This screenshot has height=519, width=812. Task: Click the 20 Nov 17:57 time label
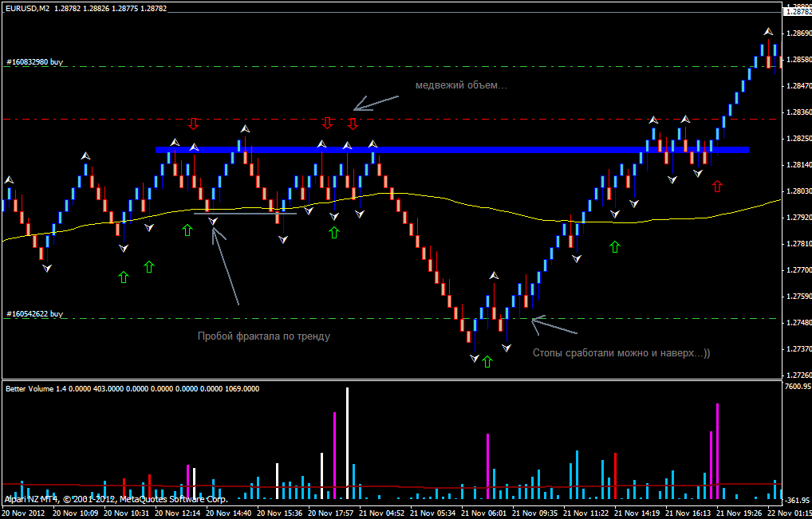click(x=332, y=513)
